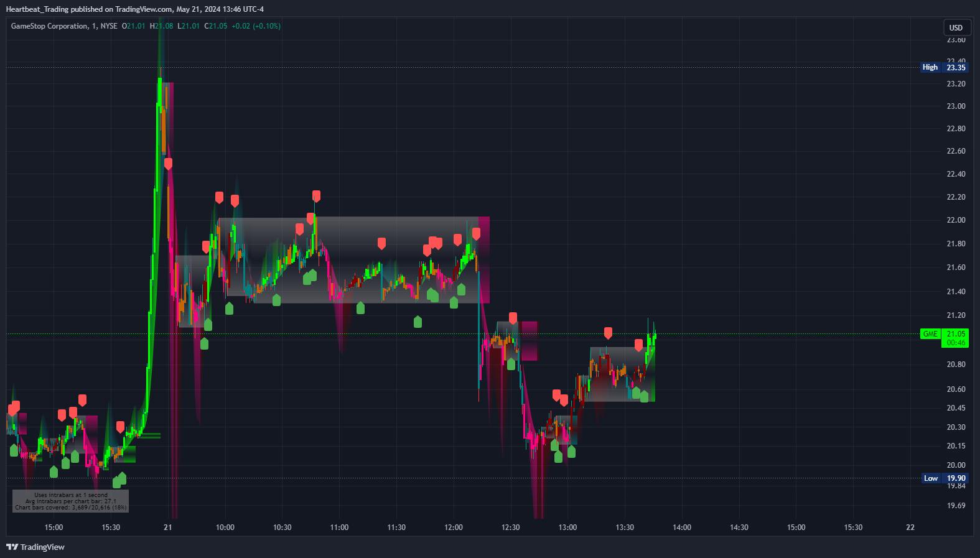Click the 23.00 price axis label

[956, 106]
